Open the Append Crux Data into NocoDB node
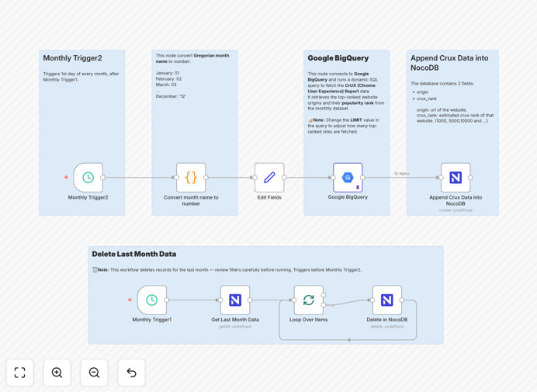This screenshot has height=392, width=537. 456,177
